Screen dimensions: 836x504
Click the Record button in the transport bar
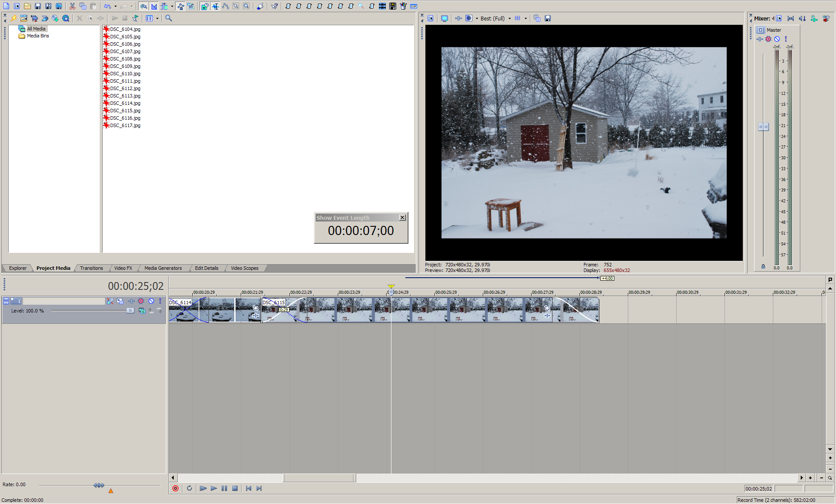pyautogui.click(x=175, y=488)
